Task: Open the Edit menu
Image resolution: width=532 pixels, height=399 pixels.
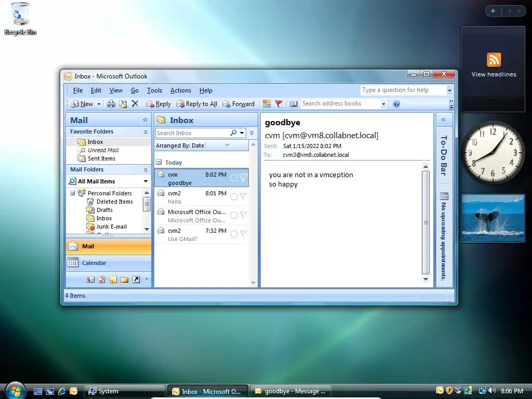Action: [96, 90]
